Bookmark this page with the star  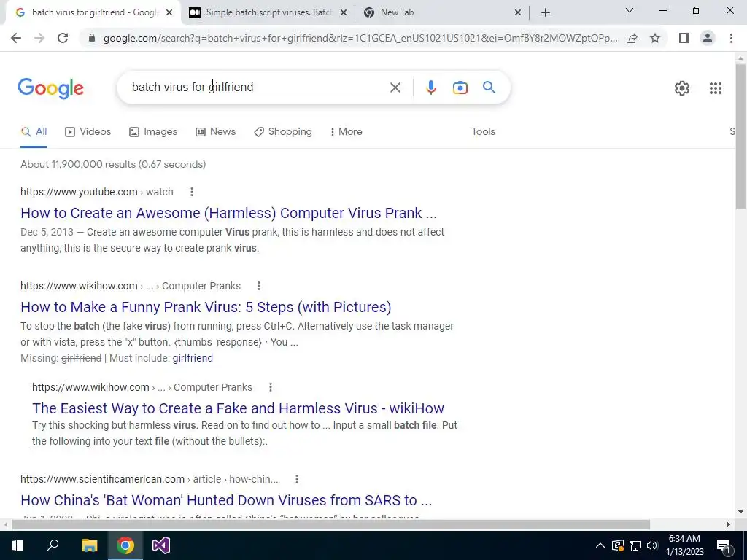[655, 38]
